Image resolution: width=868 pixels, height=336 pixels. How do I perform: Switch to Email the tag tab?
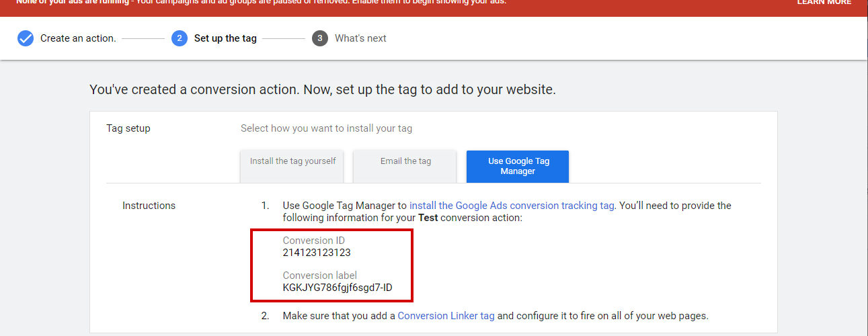405,166
